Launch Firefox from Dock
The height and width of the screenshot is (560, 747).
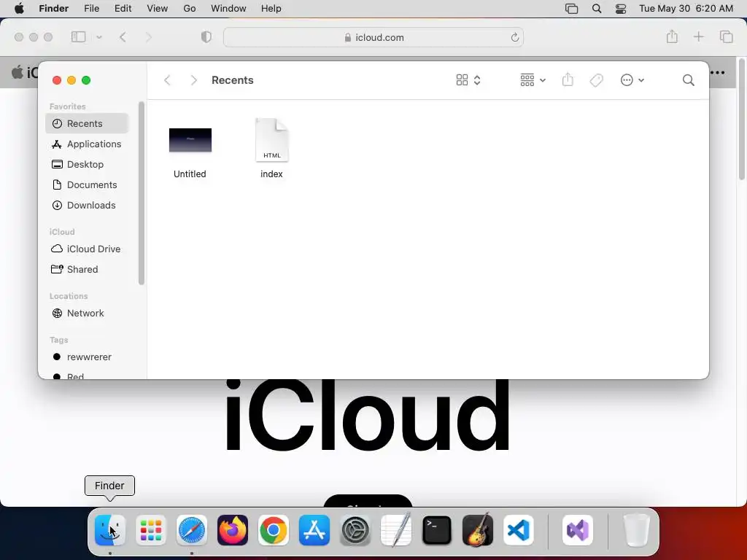click(233, 530)
